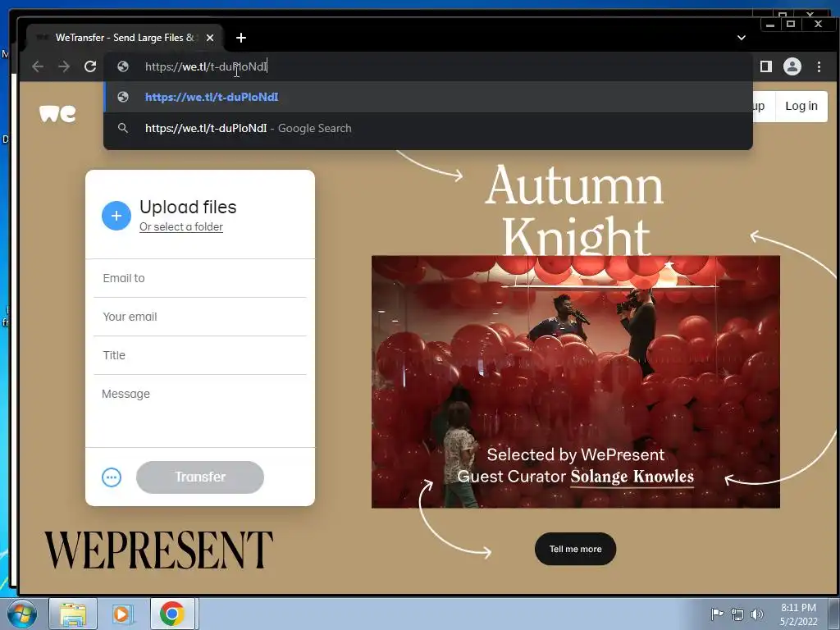Viewport: 840px width, 630px height.
Task: Focus the 'Your email' field
Action: point(200,317)
